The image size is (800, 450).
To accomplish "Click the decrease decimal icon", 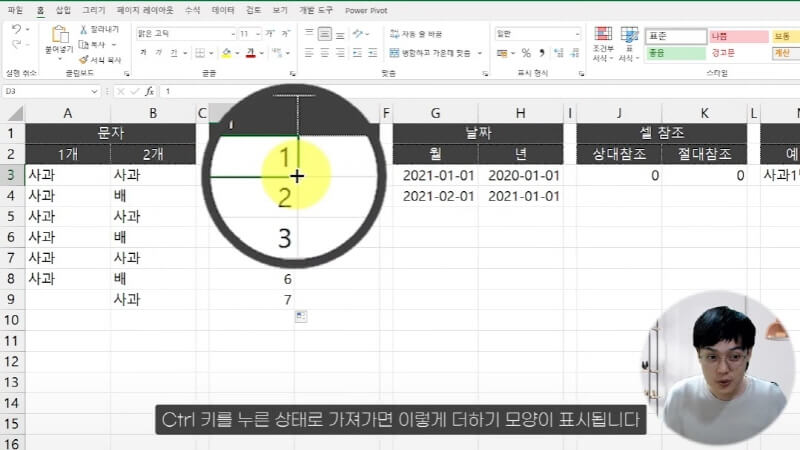I will click(575, 53).
